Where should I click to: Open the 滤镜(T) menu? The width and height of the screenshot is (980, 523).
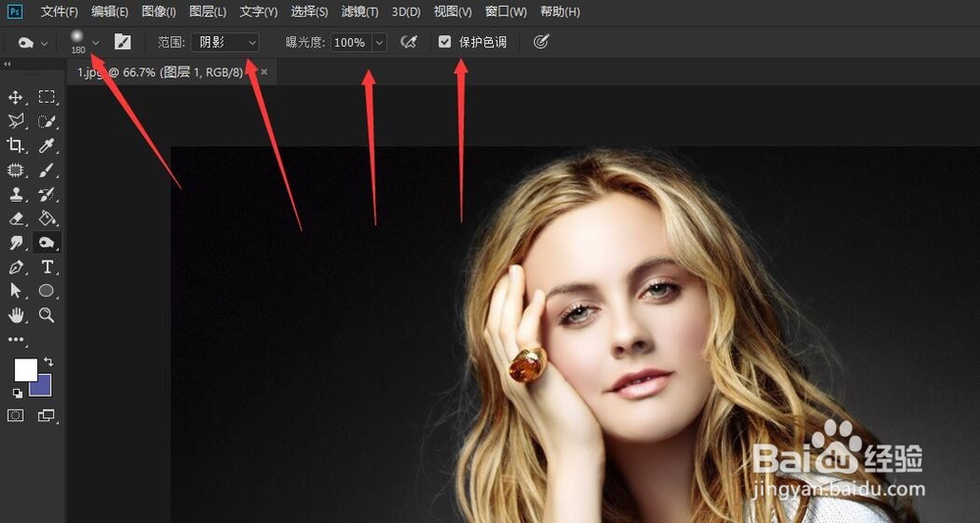tap(360, 12)
